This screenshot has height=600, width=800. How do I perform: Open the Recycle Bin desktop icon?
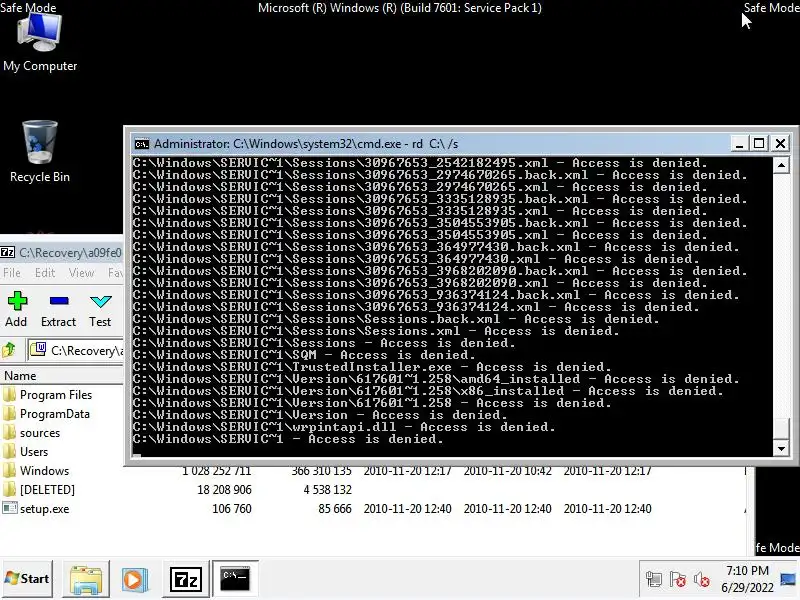click(x=40, y=152)
